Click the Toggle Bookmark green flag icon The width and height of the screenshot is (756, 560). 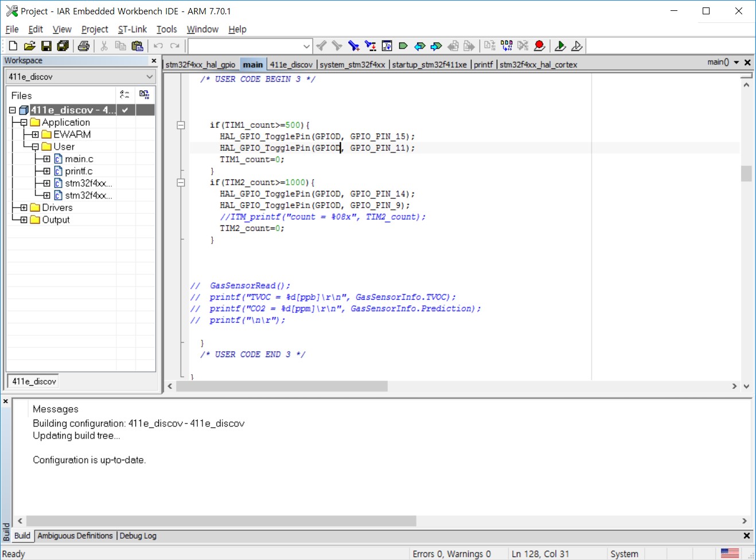pos(403,46)
